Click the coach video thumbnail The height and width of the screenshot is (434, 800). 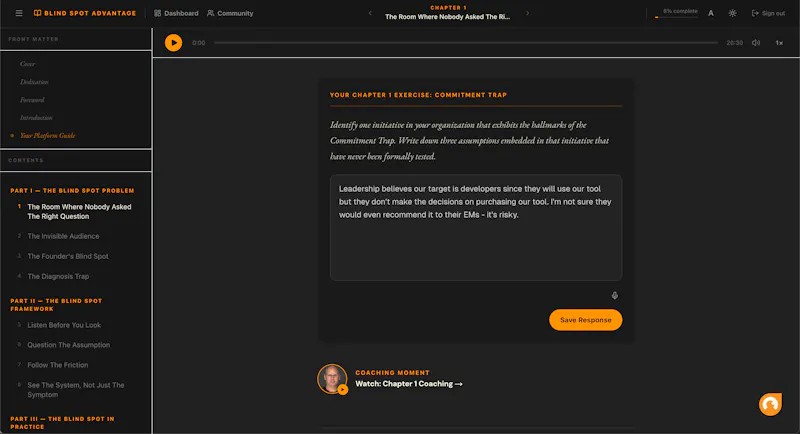[x=332, y=379]
